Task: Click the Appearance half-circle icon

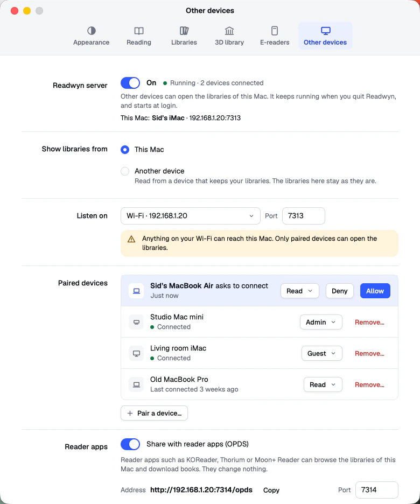Action: coord(91,31)
